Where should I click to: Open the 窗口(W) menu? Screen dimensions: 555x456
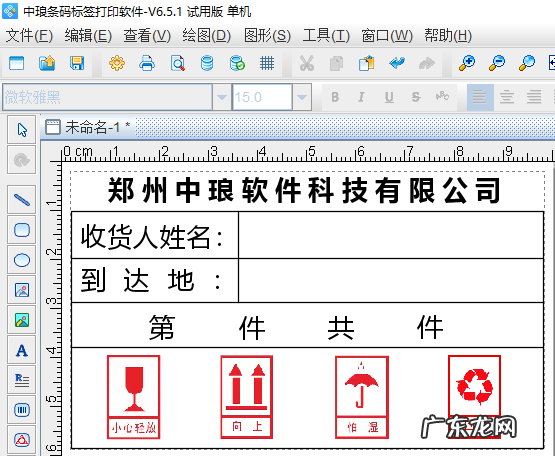(387, 36)
